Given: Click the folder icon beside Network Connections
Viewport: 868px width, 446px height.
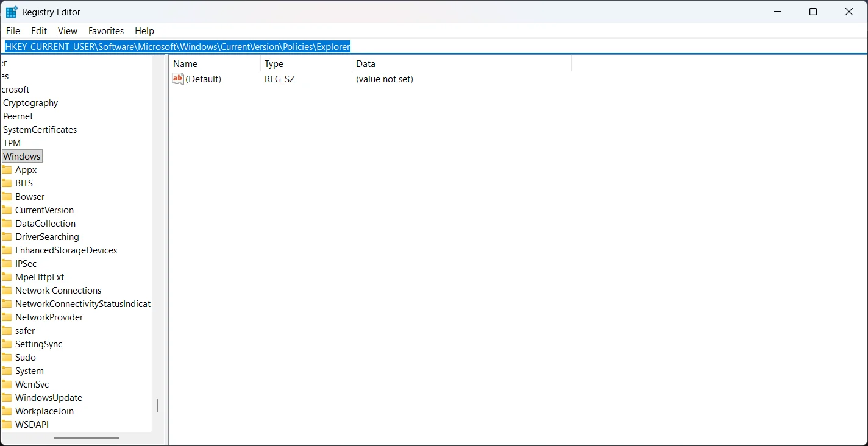Looking at the screenshot, I should pos(7,290).
